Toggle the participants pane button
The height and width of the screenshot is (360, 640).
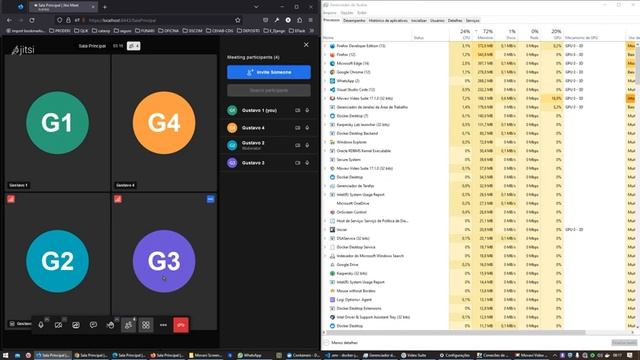coord(128,325)
